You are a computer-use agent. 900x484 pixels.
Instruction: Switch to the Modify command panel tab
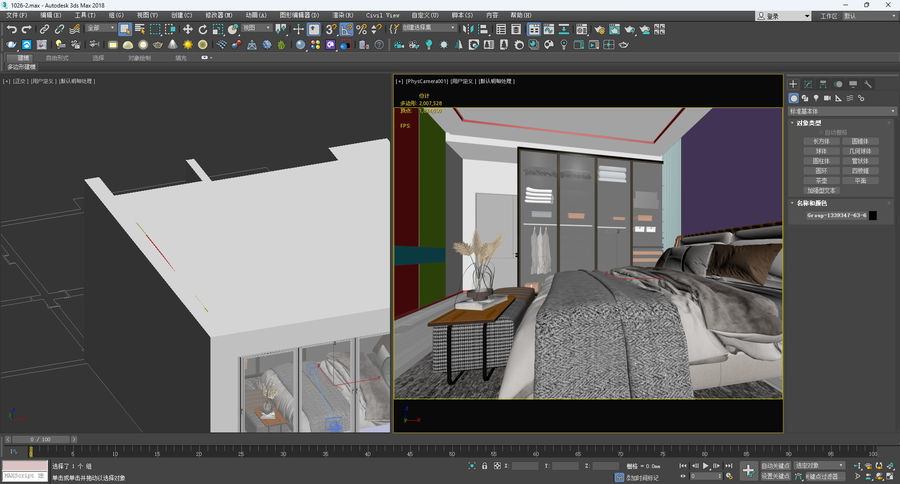808,84
